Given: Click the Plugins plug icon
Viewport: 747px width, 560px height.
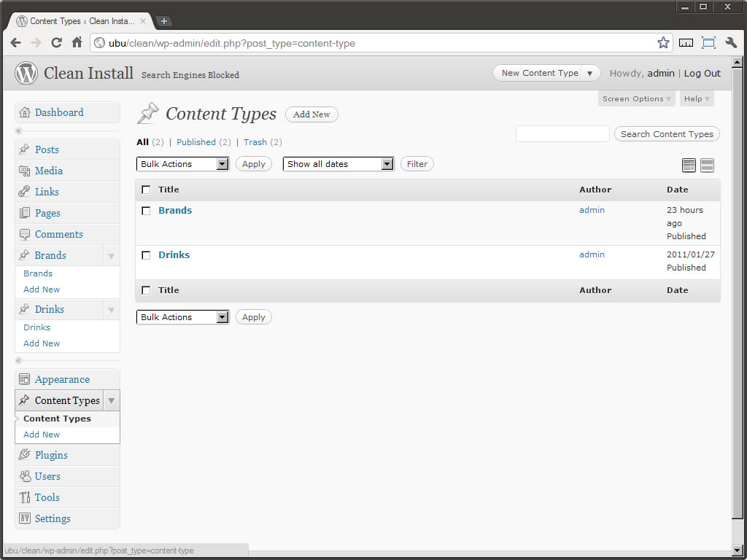Looking at the screenshot, I should point(24,455).
